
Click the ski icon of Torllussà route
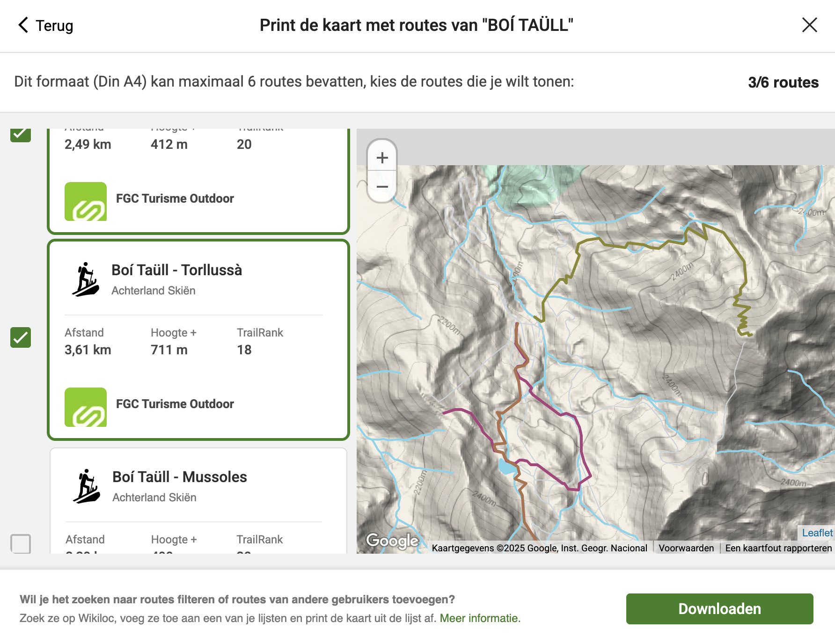point(86,279)
